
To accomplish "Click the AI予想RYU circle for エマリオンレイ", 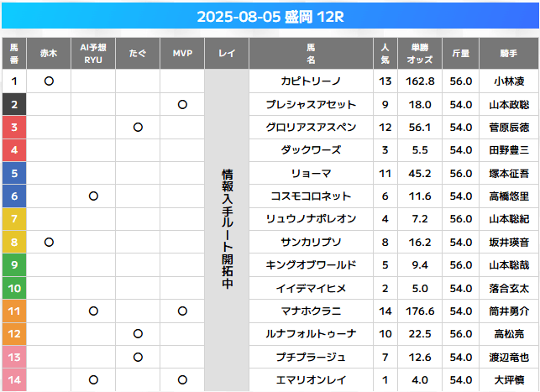I will [93, 380].
